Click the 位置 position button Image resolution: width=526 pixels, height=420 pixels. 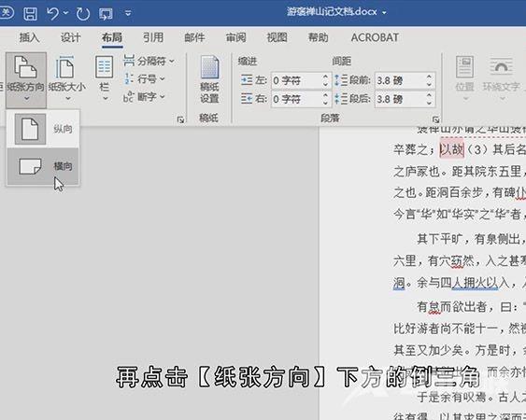tap(464, 78)
